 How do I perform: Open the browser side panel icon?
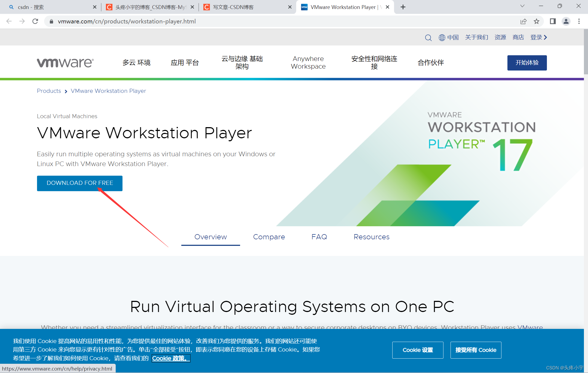(553, 21)
